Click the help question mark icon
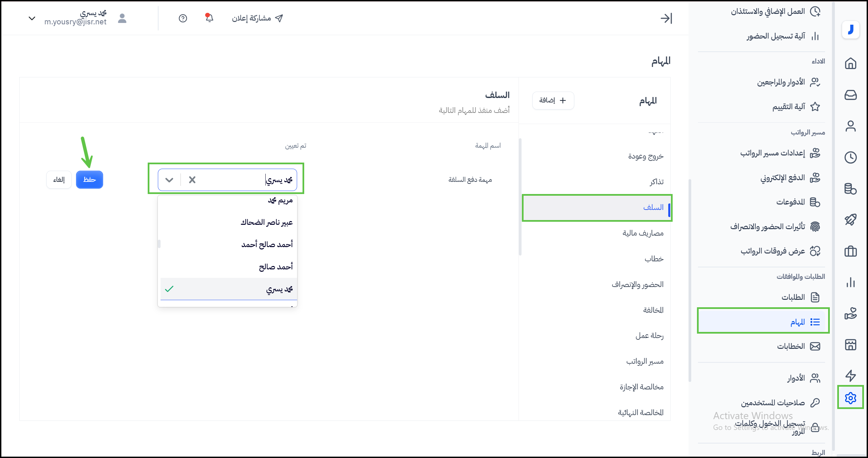 [183, 18]
